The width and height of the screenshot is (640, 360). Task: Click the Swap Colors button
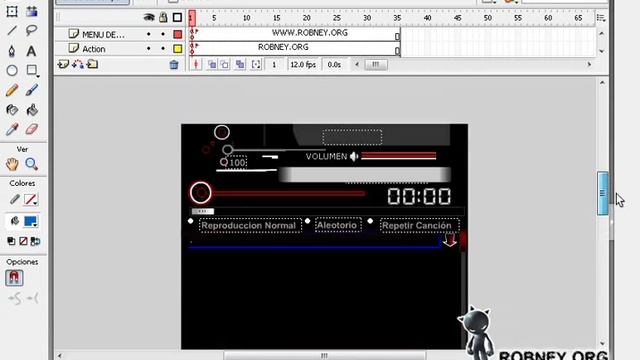point(35,241)
